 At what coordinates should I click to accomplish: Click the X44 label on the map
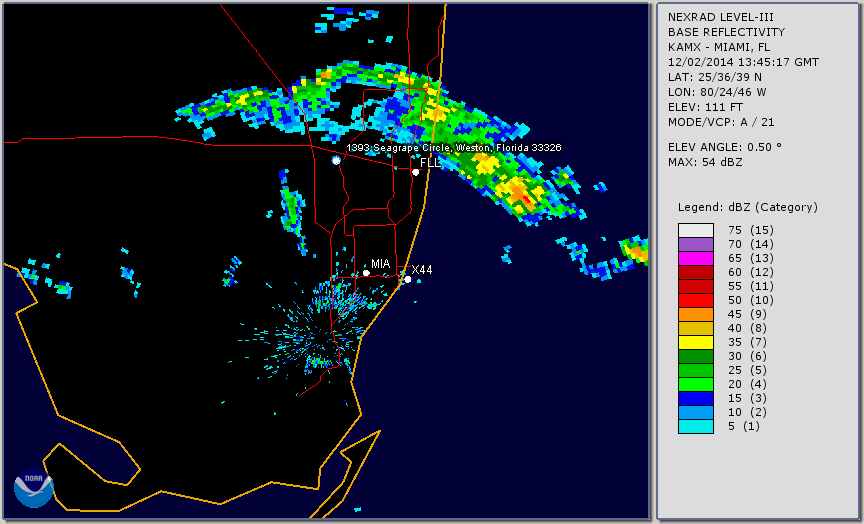pyautogui.click(x=422, y=269)
